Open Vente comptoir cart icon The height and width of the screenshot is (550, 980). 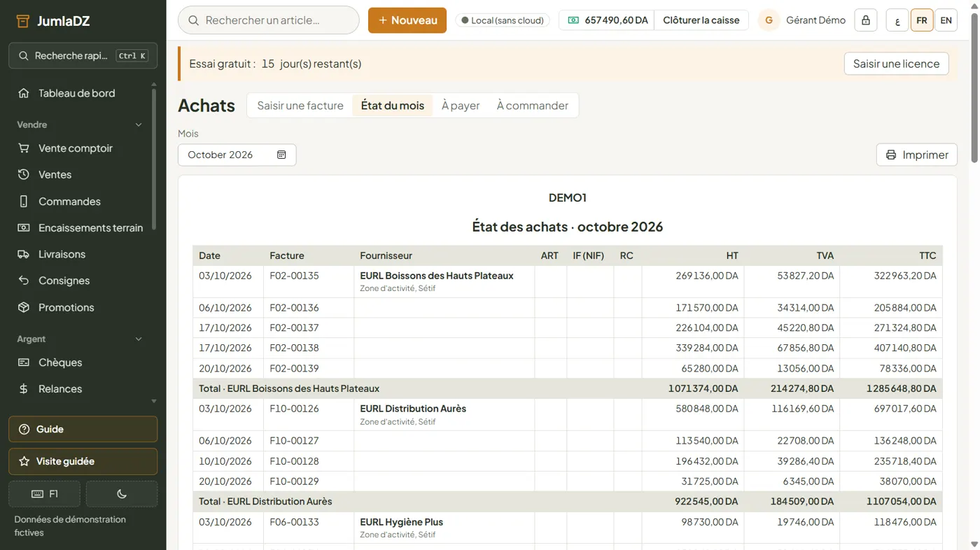coord(24,148)
